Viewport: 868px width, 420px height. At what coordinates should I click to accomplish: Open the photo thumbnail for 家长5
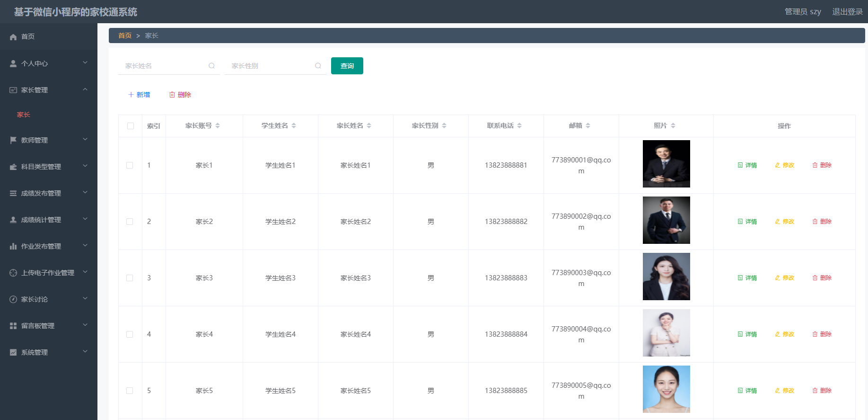click(666, 389)
